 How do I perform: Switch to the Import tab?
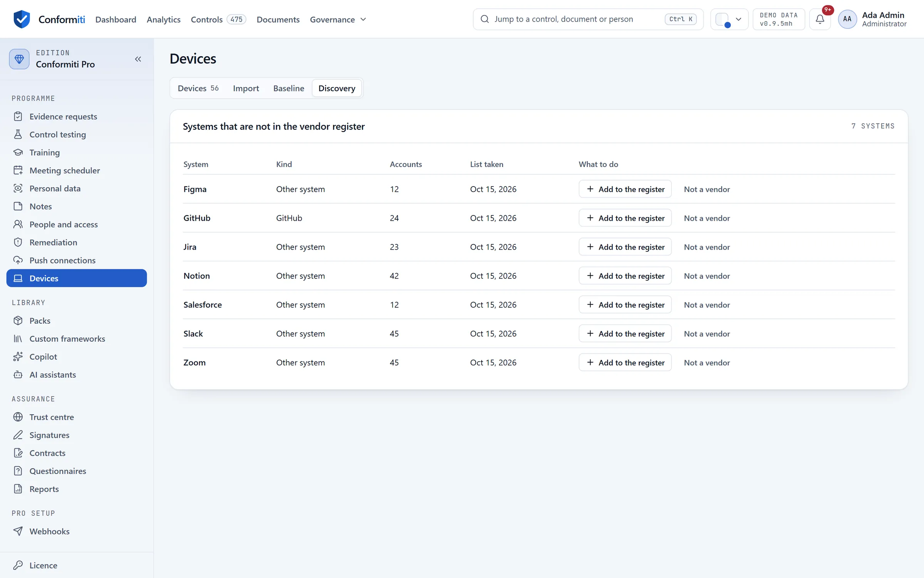[246, 88]
